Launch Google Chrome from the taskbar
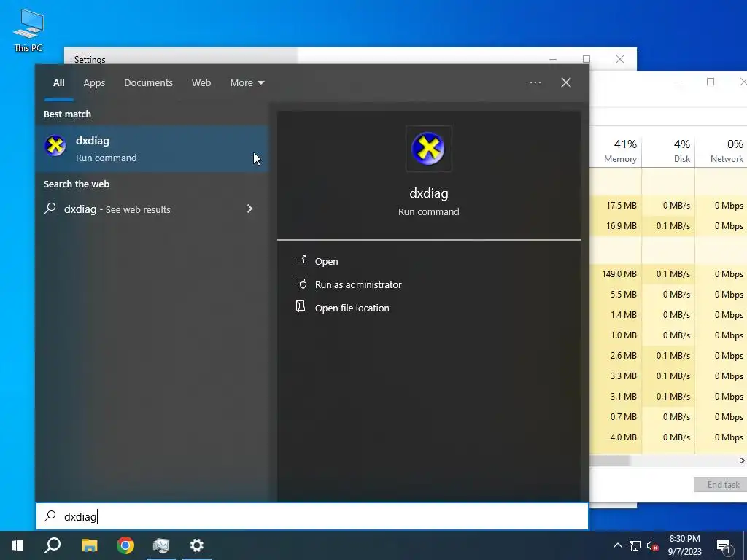 (x=125, y=545)
